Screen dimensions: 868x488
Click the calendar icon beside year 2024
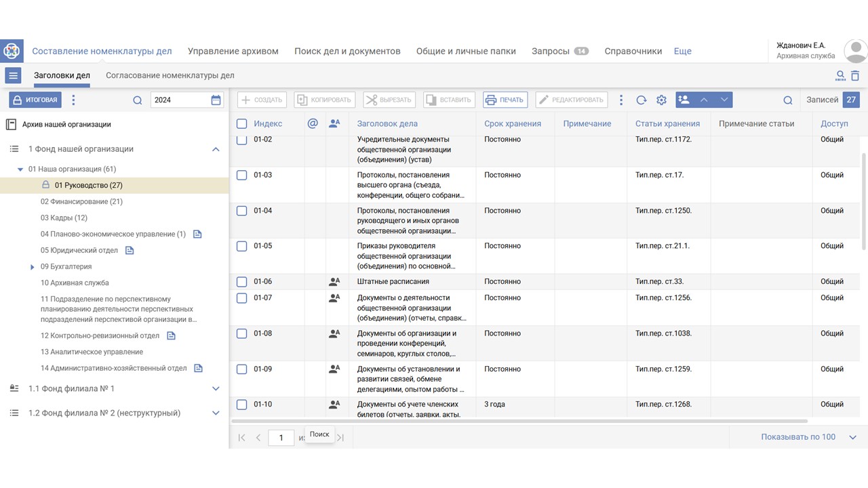click(x=216, y=100)
